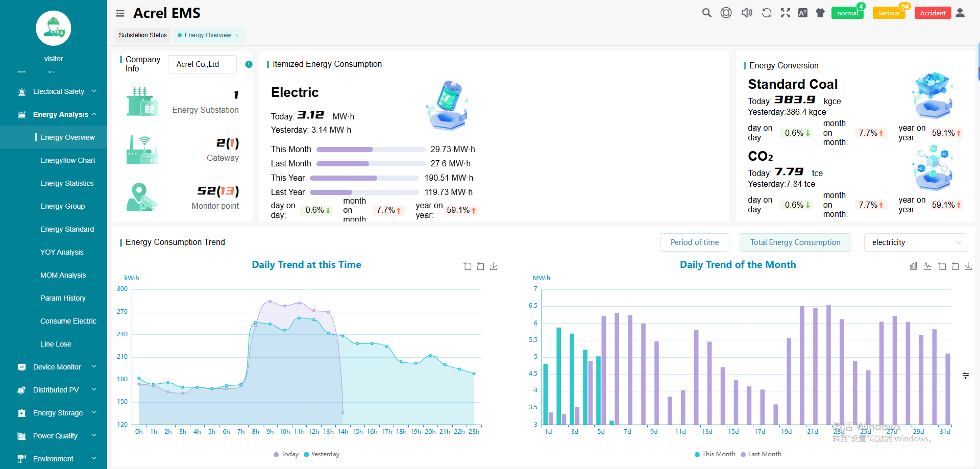Switch to the Substation Status tab

pos(143,35)
